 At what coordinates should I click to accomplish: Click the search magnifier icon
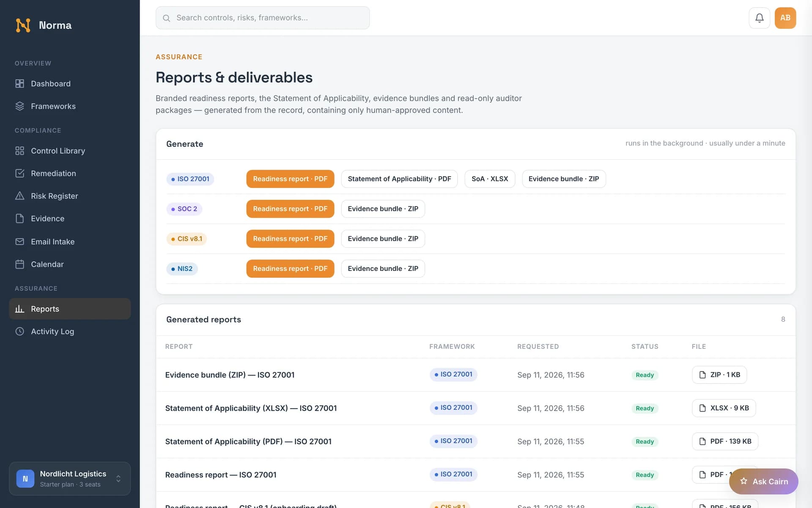pos(167,18)
